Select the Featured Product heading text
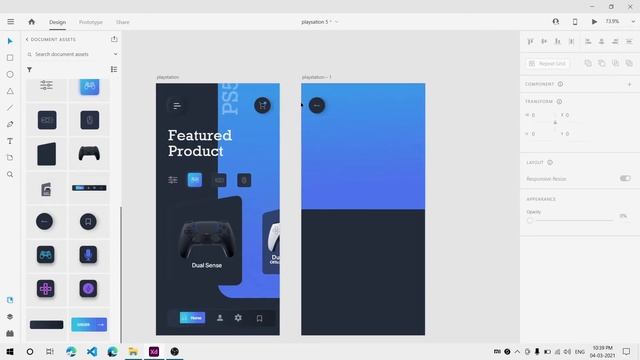The height and width of the screenshot is (360, 640). click(200, 143)
